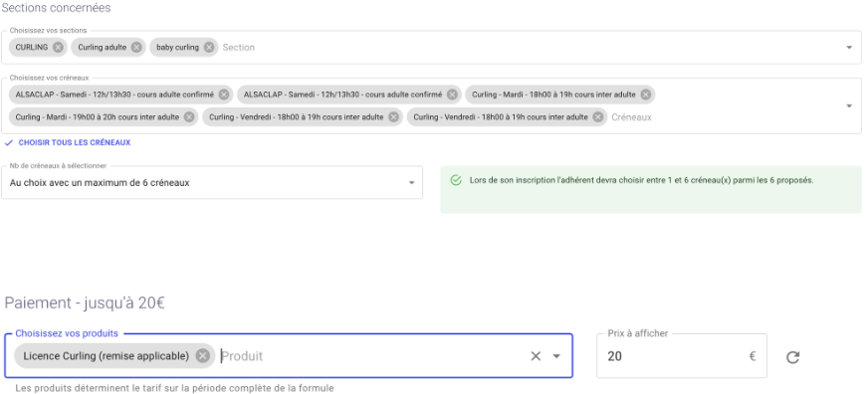Remove the Mardi 18h00 à 19h créneau chip
The width and height of the screenshot is (868, 394).
point(645,95)
